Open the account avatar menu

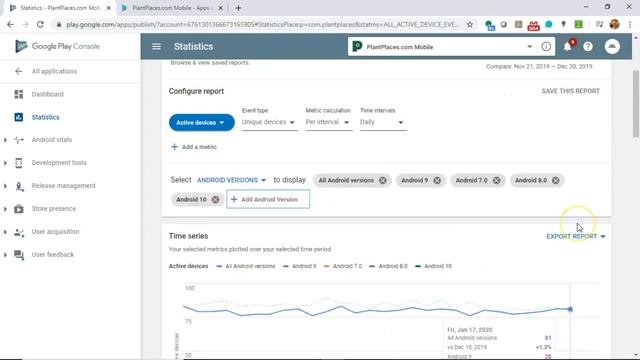coord(612,47)
